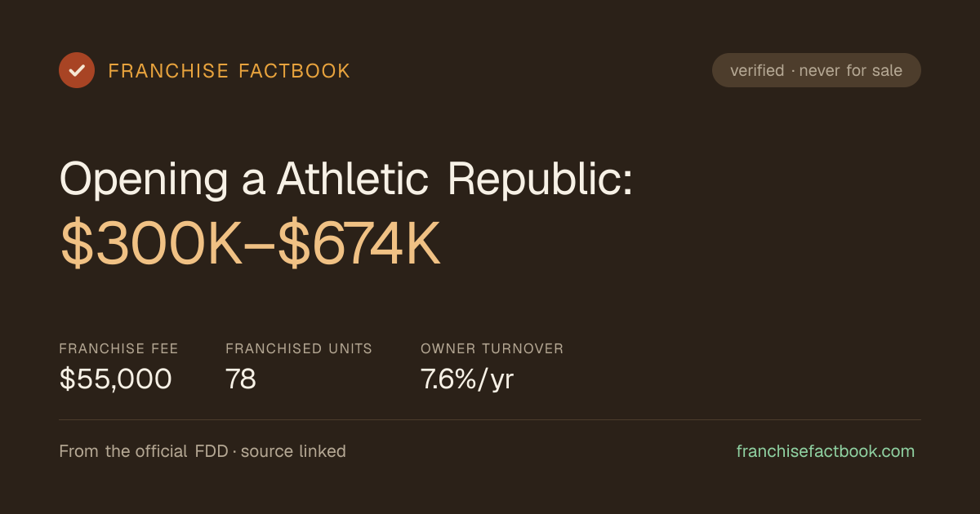The image size is (980, 514).
Task: Click the horizontal divider above footer
Action: (490, 419)
